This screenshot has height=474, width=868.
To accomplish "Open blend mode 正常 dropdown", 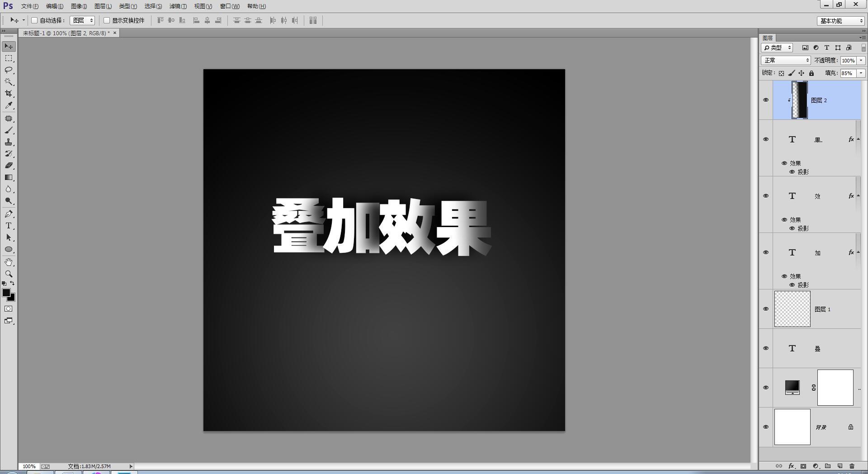I will (786, 60).
